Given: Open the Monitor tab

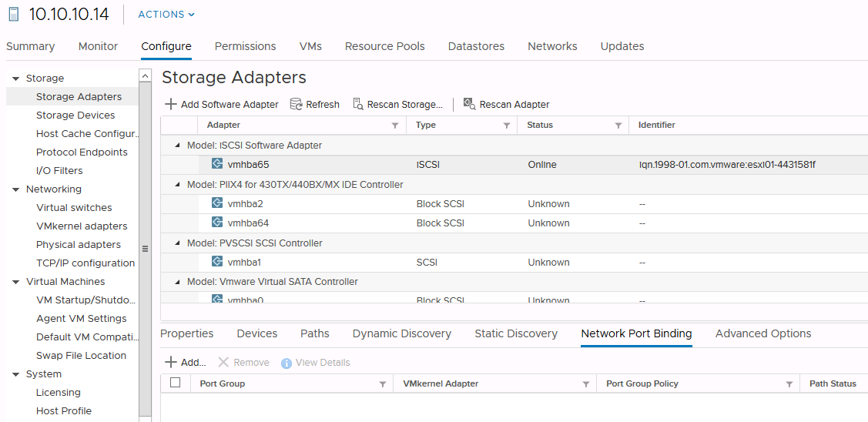Looking at the screenshot, I should [x=98, y=46].
